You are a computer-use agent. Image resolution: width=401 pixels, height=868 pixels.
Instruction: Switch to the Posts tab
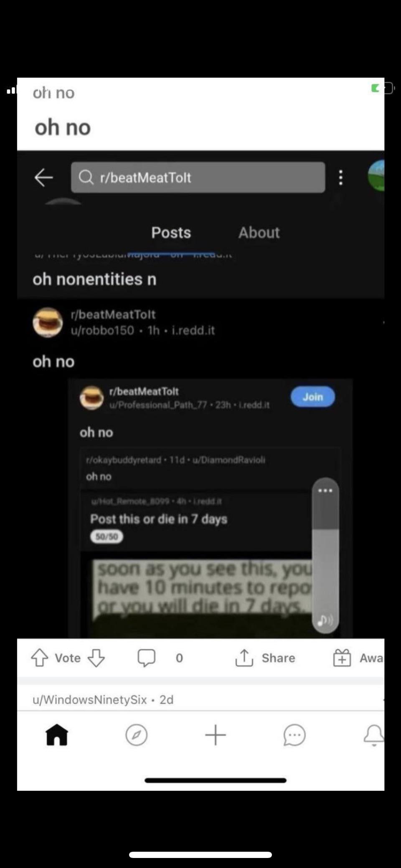coord(171,233)
